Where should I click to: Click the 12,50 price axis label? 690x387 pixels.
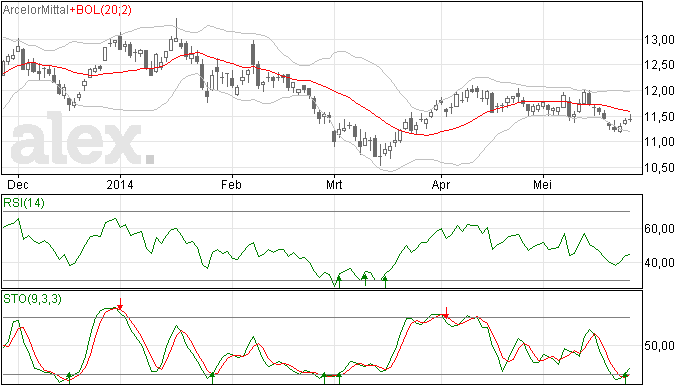[659, 65]
